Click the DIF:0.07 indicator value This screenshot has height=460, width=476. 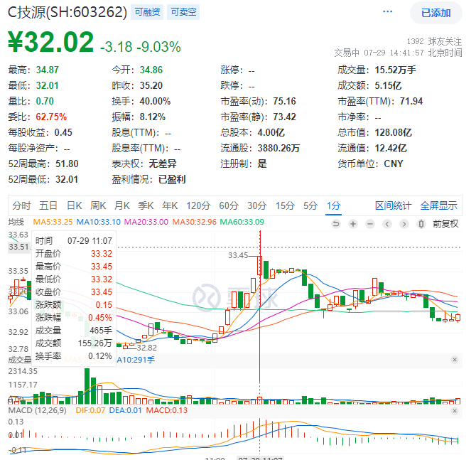pos(90,410)
